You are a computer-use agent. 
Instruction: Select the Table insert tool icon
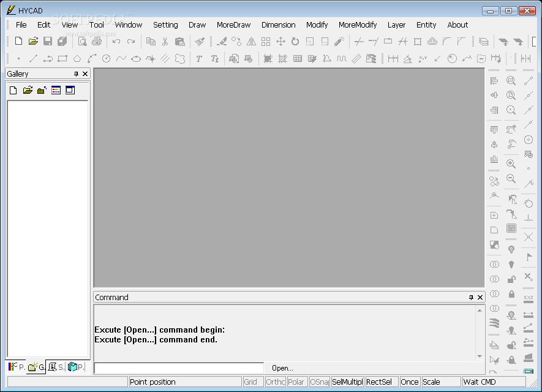coord(297,58)
